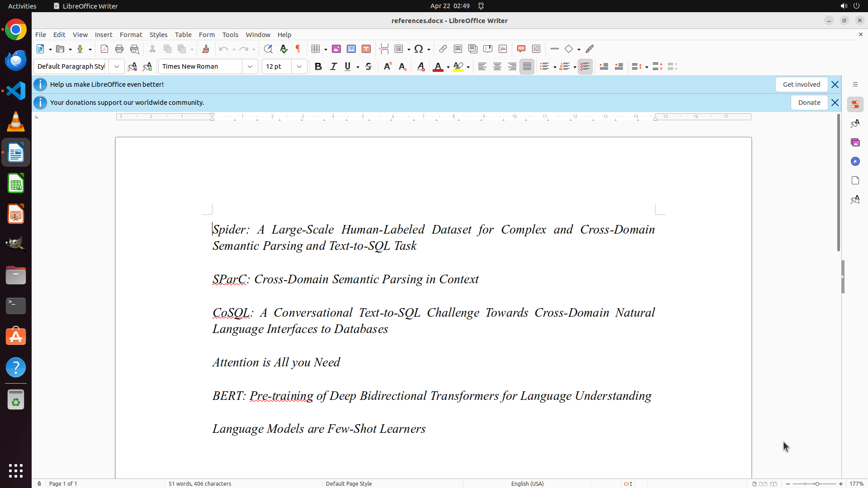
Task: Open the Tools menu
Action: [x=230, y=35]
